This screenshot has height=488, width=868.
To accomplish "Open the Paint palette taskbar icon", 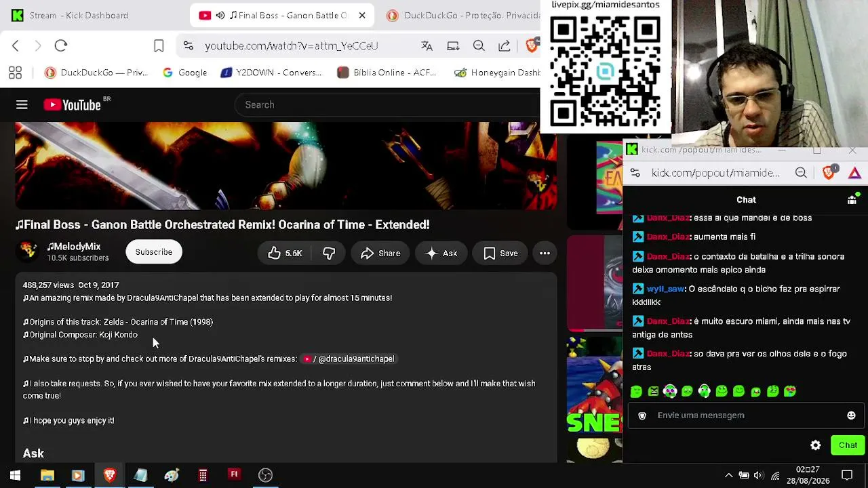I will pyautogui.click(x=172, y=475).
